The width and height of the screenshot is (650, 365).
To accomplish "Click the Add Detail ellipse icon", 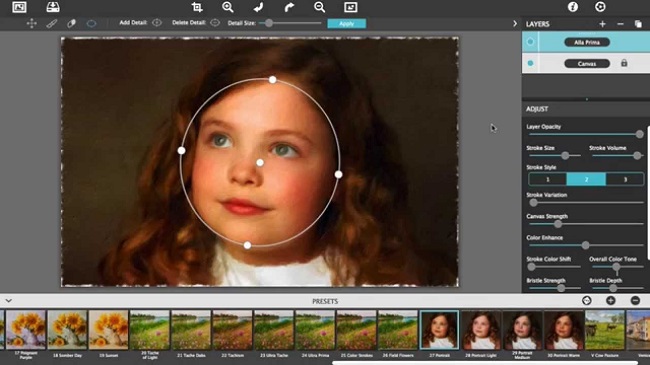I will click(x=157, y=23).
